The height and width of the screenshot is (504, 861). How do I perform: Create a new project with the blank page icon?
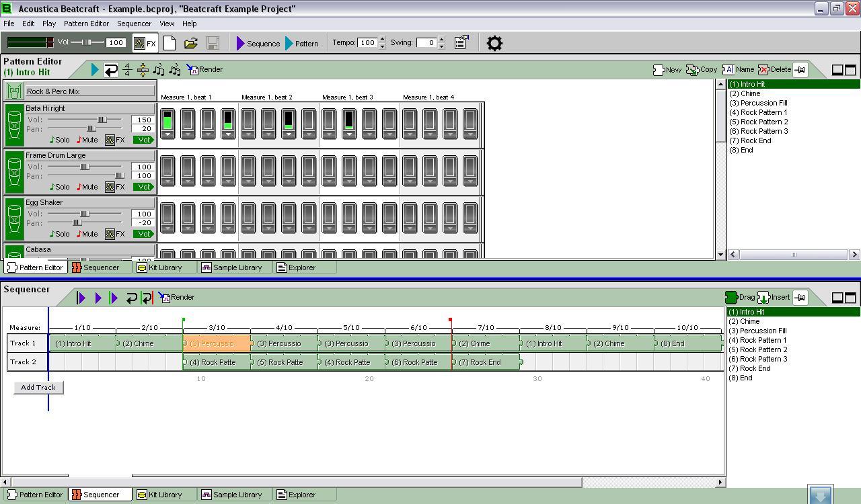click(x=170, y=43)
